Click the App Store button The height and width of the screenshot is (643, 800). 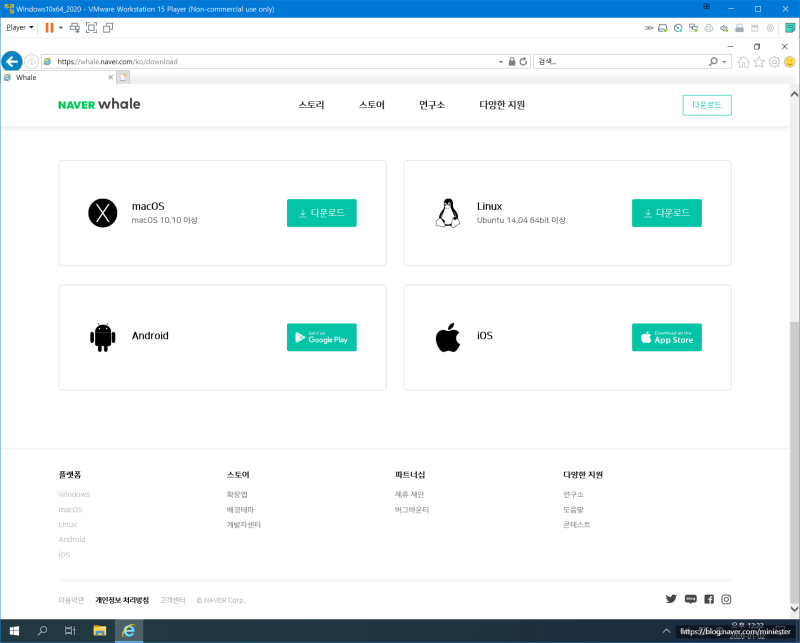click(666, 337)
